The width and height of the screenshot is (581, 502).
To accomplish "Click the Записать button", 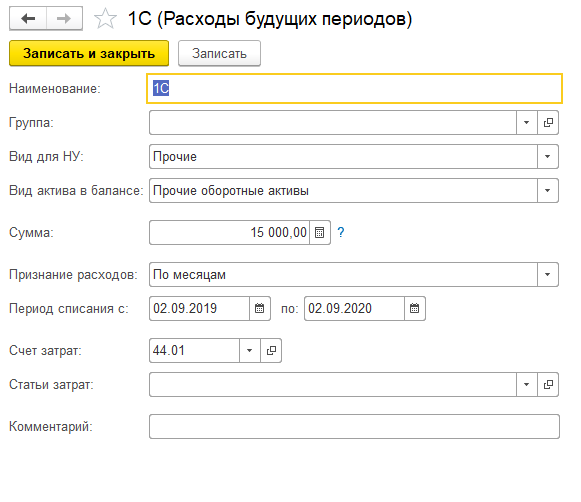I will pos(219,53).
